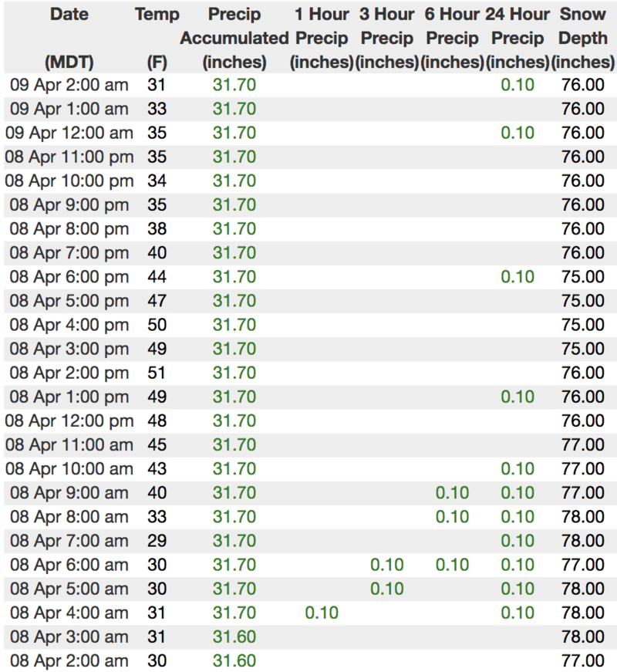Screen dimensions: 617x672
Task: Select the 09 Apr 2:00 am date cell
Action: tap(69, 84)
